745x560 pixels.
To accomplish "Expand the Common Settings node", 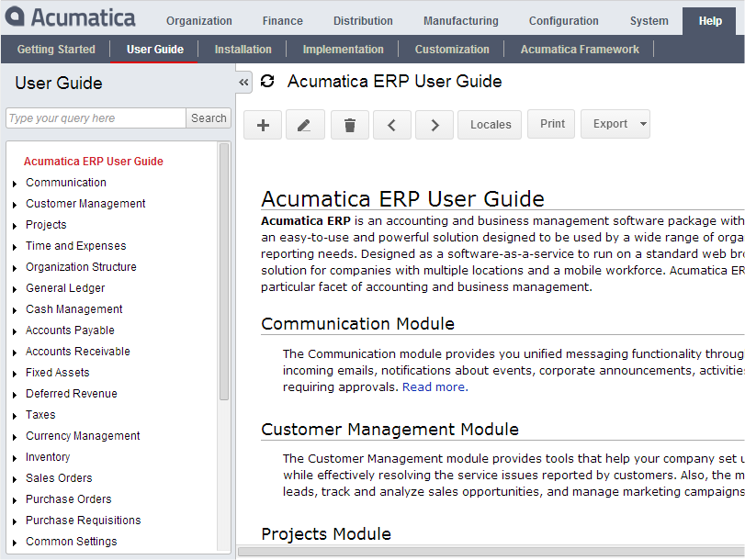I will coord(15,543).
